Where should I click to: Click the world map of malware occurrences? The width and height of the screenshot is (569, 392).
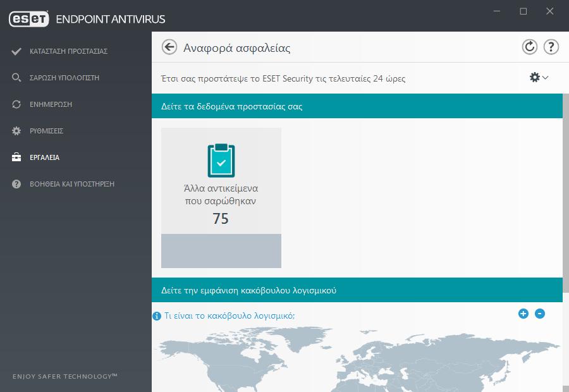[357, 359]
